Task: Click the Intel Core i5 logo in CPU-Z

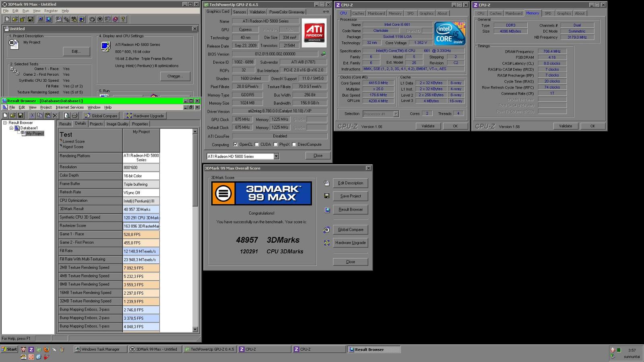Action: coord(450,33)
